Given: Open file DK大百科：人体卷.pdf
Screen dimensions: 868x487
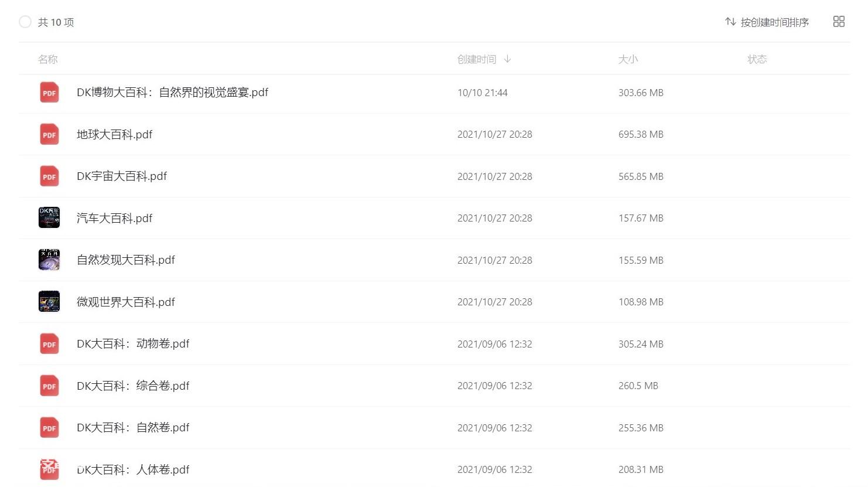Looking at the screenshot, I should click(133, 469).
